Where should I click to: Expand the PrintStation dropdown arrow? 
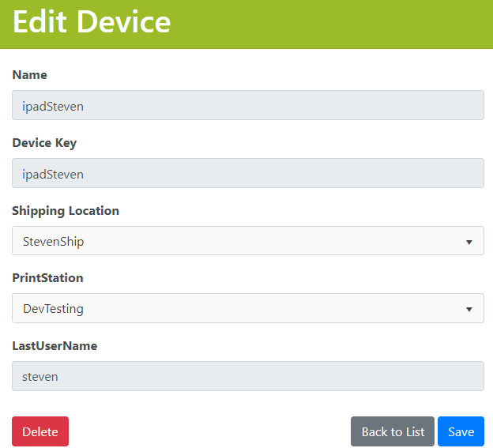click(x=469, y=309)
